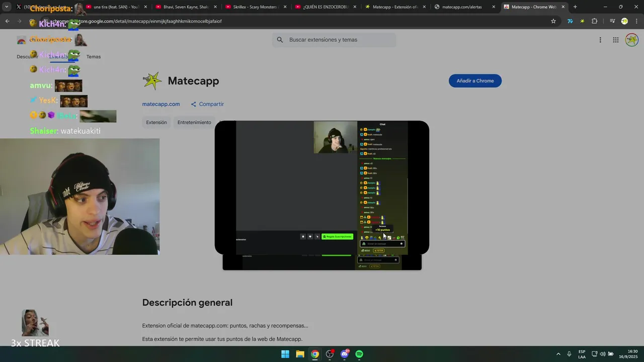Click the microphone icon in the system tray
This screenshot has height=362, width=644.
pos(569,354)
